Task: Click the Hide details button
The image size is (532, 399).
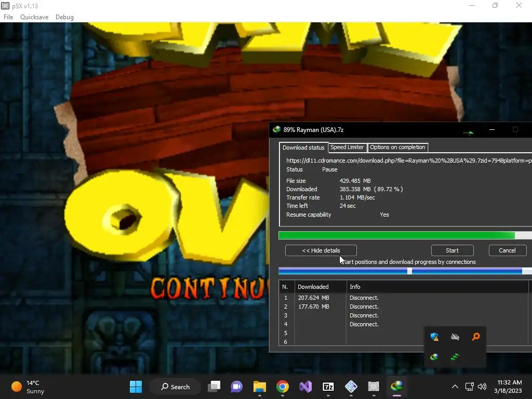Action: (x=321, y=250)
